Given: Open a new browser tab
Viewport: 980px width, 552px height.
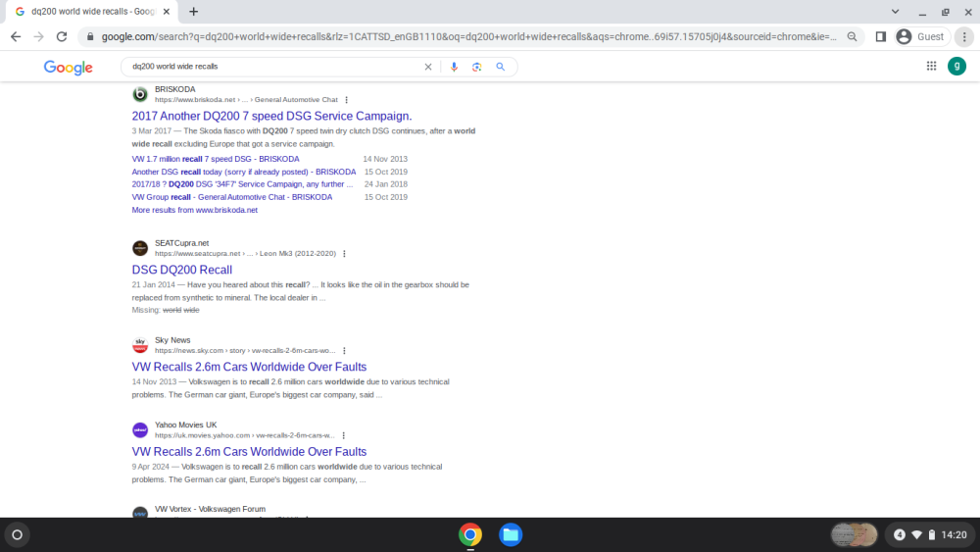Looking at the screenshot, I should [x=194, y=11].
